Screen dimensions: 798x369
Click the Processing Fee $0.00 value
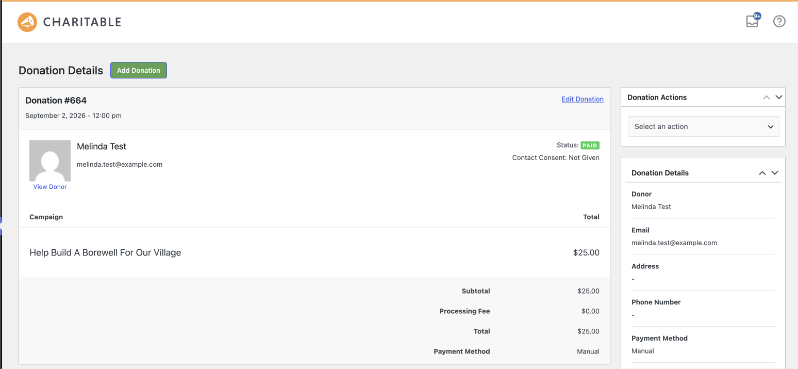(x=590, y=311)
